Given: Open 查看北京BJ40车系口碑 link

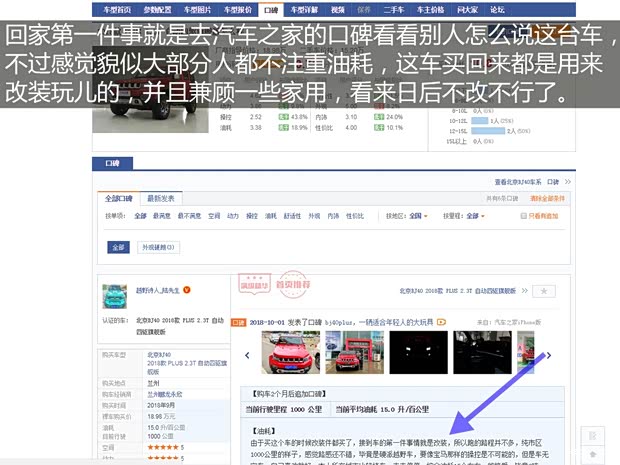Looking at the screenshot, I should click(527, 182).
